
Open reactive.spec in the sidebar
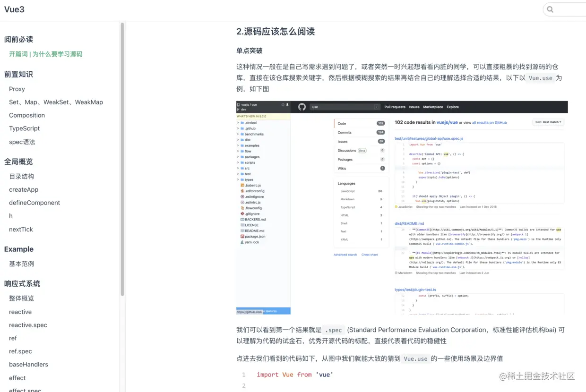tap(28, 325)
